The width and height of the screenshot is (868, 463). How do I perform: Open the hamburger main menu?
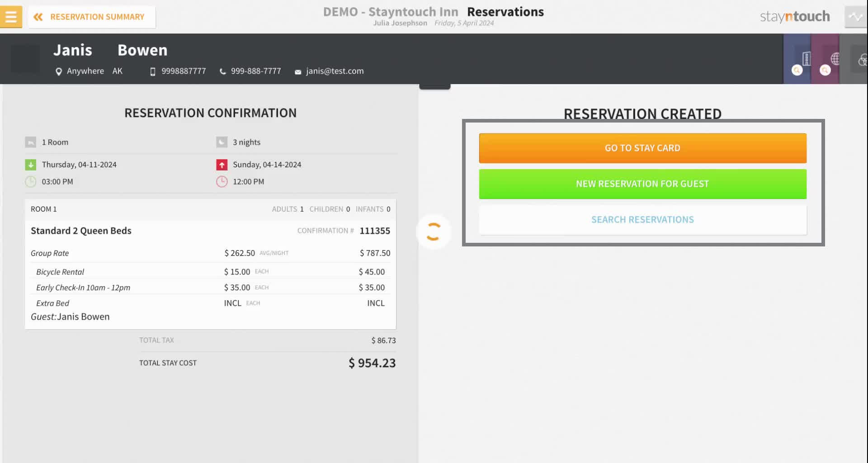[x=11, y=17]
